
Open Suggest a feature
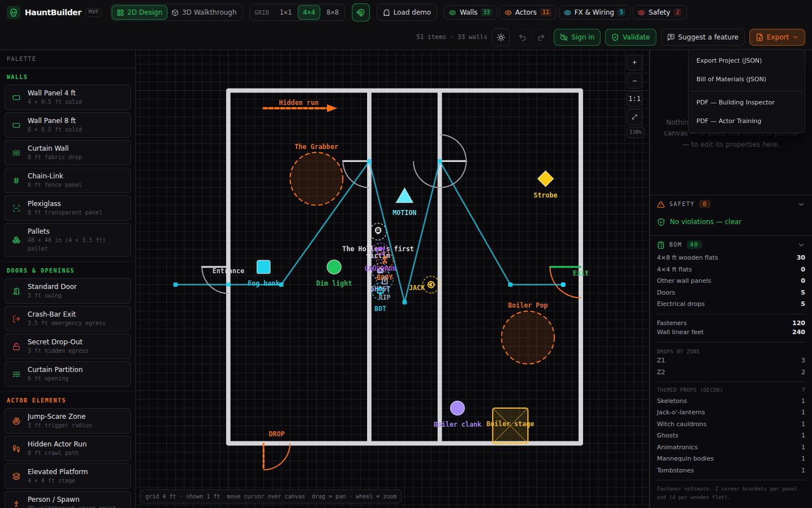703,37
